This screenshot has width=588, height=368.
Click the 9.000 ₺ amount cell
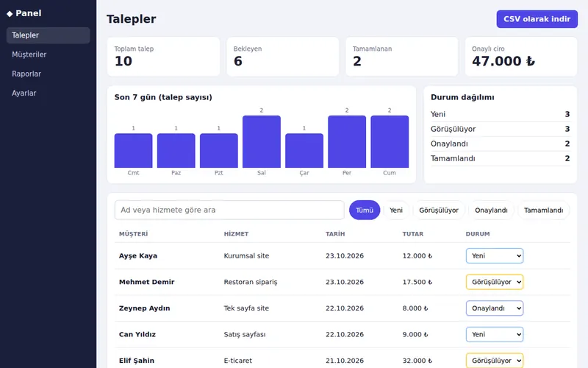pyautogui.click(x=415, y=335)
